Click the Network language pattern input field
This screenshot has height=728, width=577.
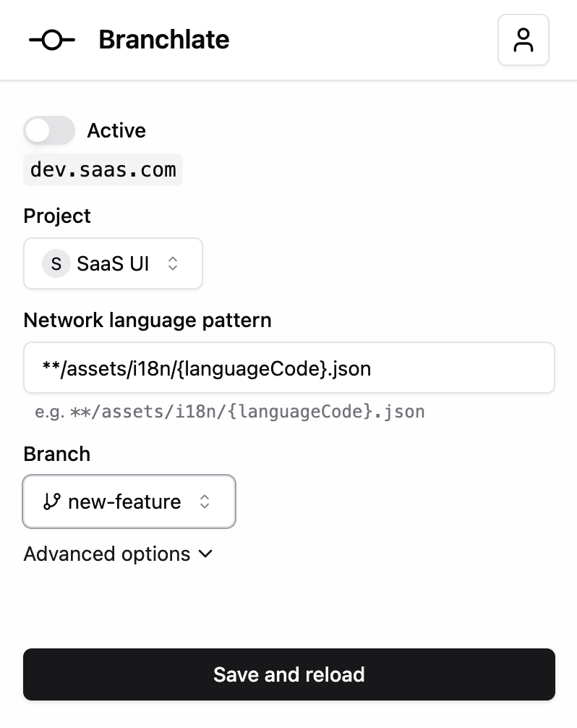[289, 368]
